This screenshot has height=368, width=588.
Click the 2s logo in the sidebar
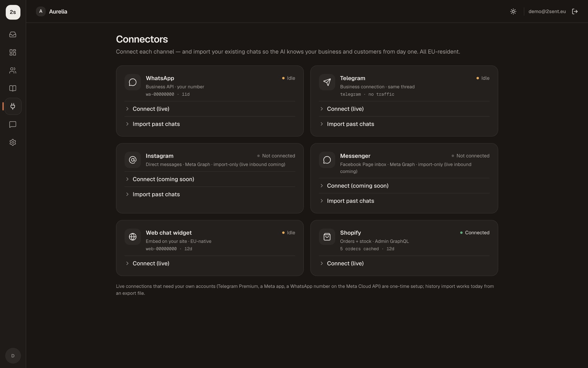(x=13, y=12)
